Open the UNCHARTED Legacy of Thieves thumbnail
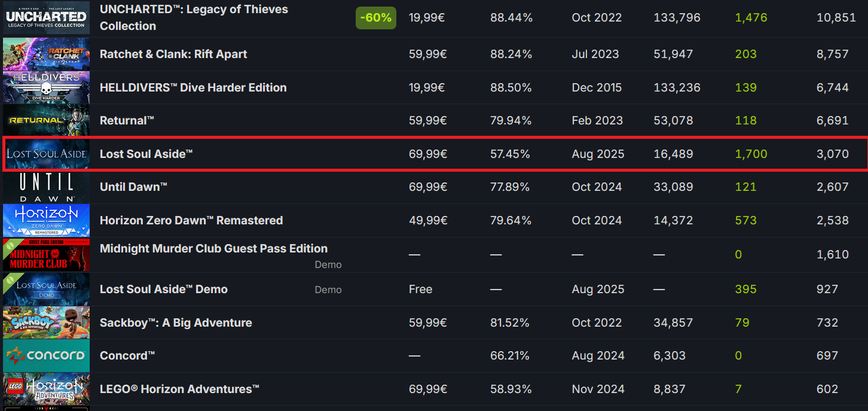Screen dimensions: 868x411 pos(46,17)
